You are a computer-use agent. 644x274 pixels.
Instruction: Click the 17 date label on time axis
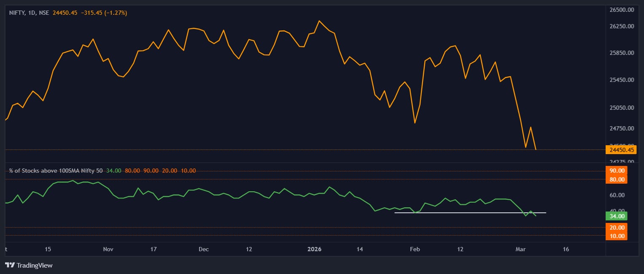point(154,249)
